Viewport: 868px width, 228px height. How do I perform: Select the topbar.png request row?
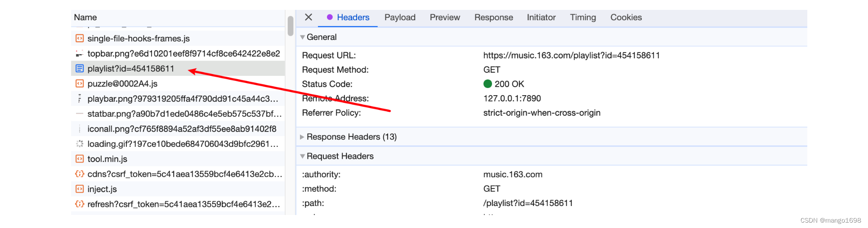click(x=183, y=54)
